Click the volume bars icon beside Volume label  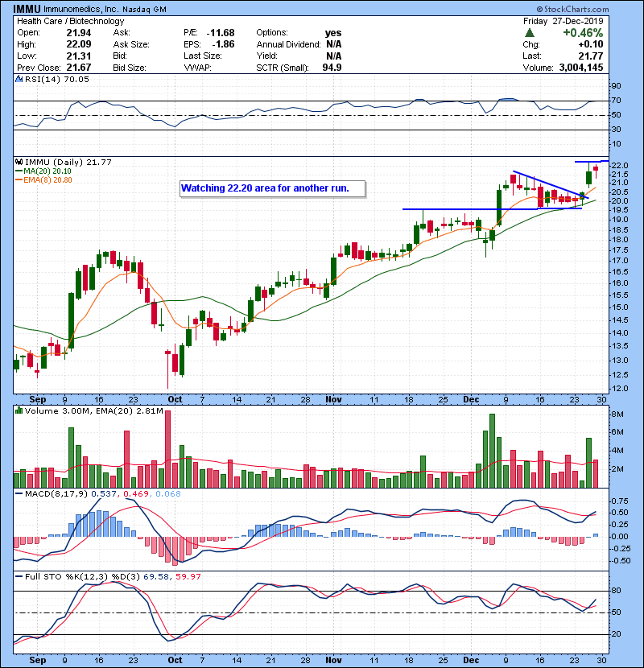(x=19, y=410)
